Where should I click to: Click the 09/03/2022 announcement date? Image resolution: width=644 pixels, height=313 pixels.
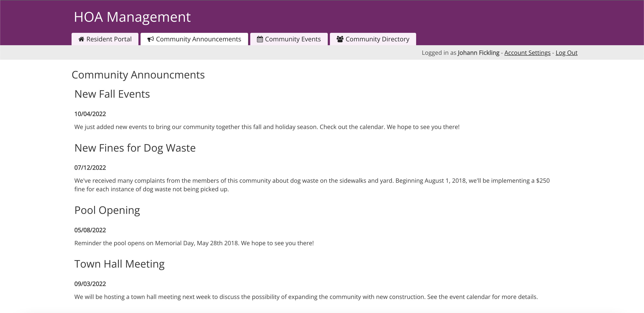click(x=90, y=284)
